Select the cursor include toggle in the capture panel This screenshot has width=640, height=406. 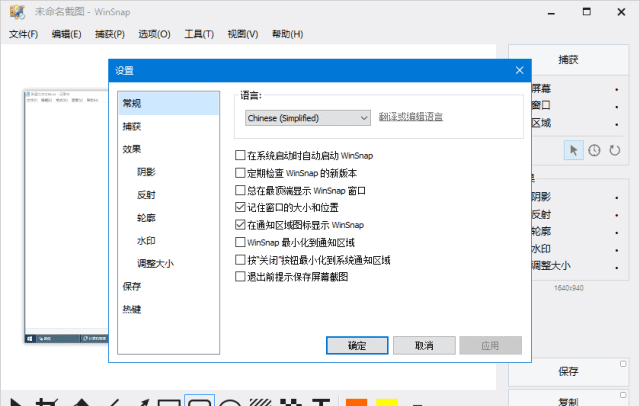(573, 150)
